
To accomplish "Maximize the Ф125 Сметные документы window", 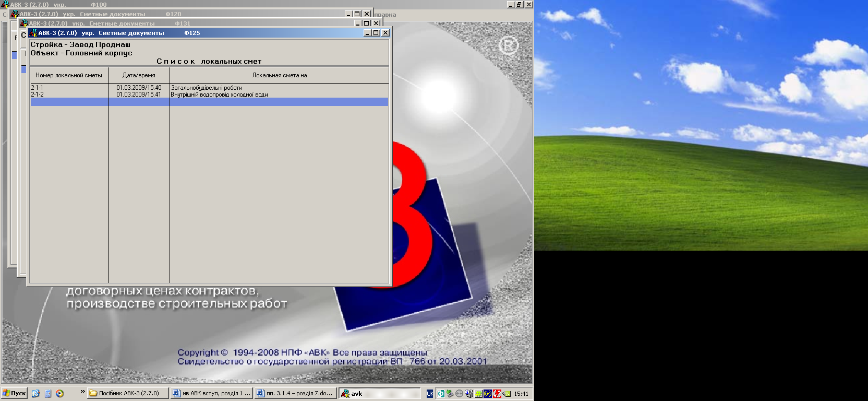I will [376, 33].
